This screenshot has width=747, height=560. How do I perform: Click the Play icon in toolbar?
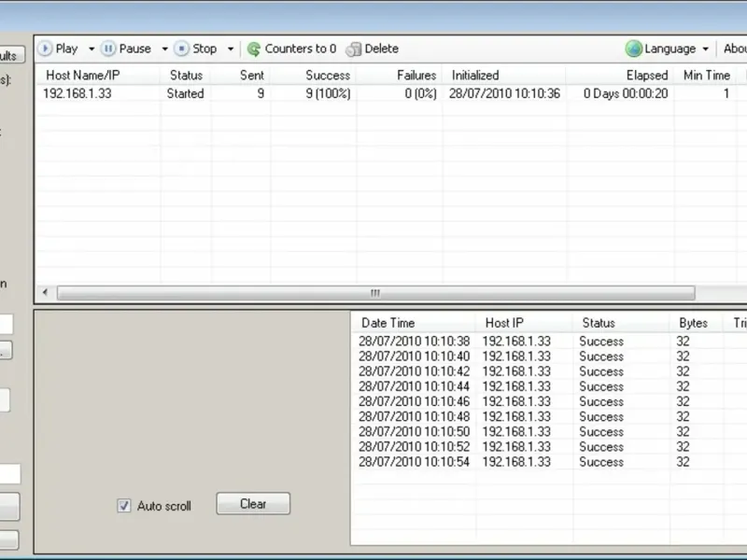(x=45, y=49)
